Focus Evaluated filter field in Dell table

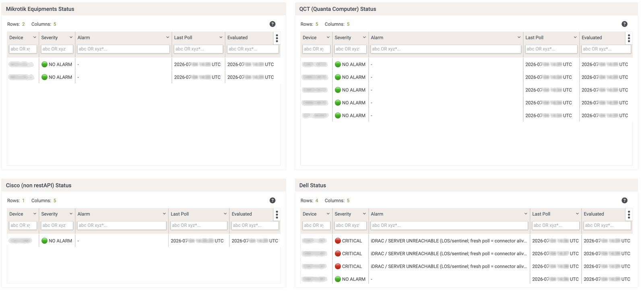click(x=607, y=226)
